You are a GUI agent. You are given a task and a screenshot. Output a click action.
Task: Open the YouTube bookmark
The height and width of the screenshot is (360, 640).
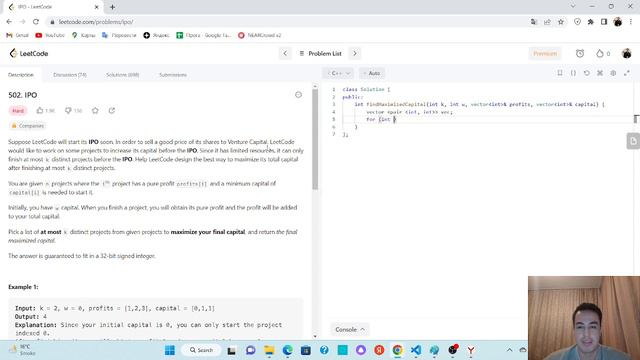coord(50,35)
